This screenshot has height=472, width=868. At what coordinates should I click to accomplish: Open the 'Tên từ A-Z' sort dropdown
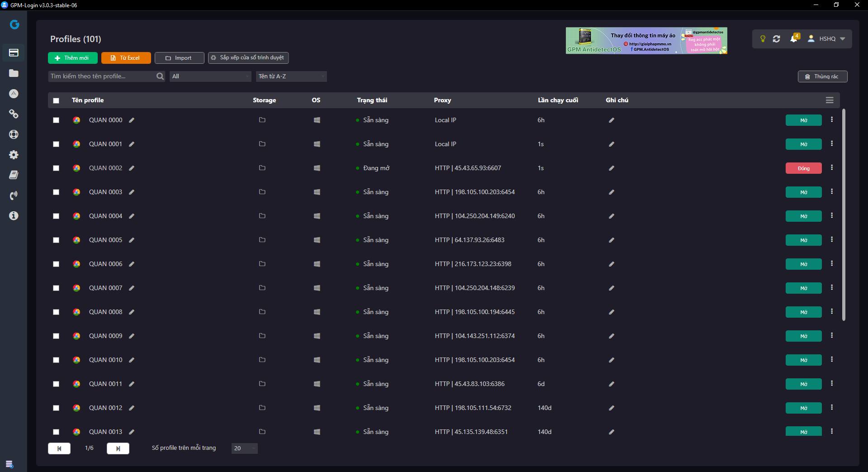pos(291,76)
